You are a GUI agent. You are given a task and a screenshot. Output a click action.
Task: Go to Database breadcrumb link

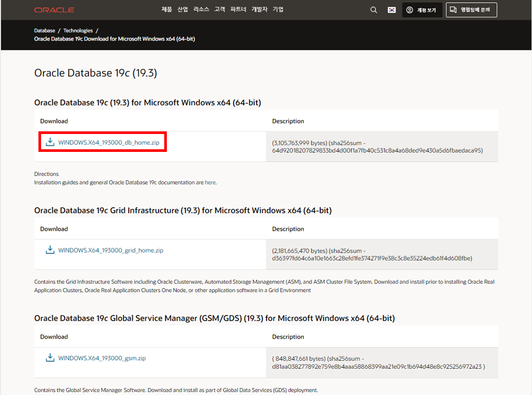click(x=45, y=31)
